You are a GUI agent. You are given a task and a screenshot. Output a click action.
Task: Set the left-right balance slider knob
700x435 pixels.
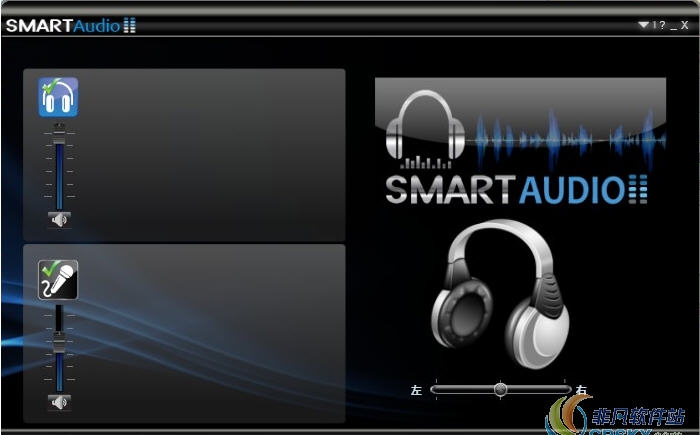click(500, 389)
